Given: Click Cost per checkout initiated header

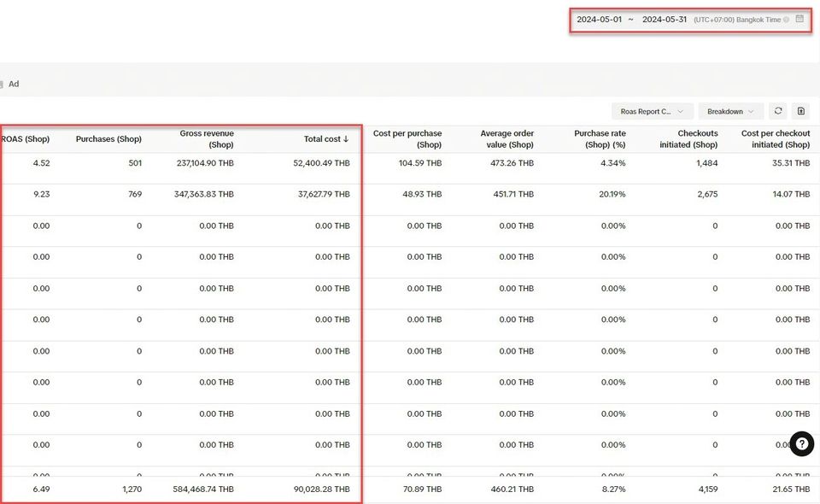Looking at the screenshot, I should pos(775,139).
